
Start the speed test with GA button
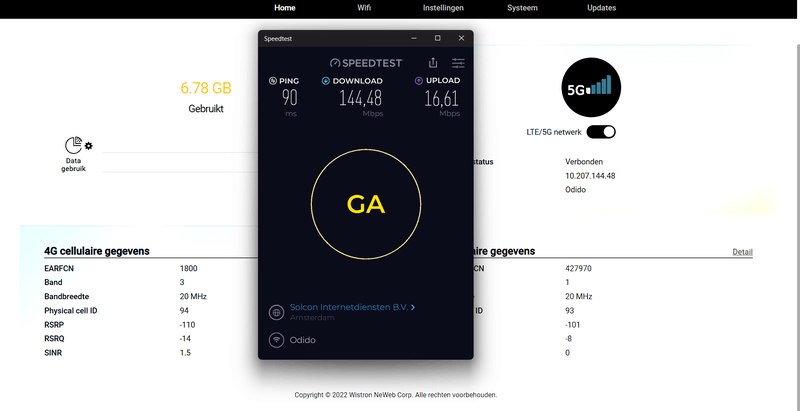[x=366, y=204]
